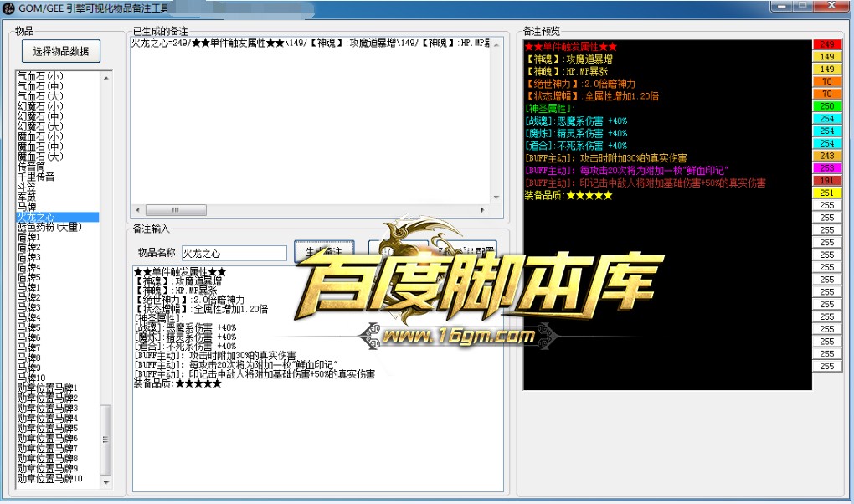Select 斗笠 in the item list

[x=26, y=187]
